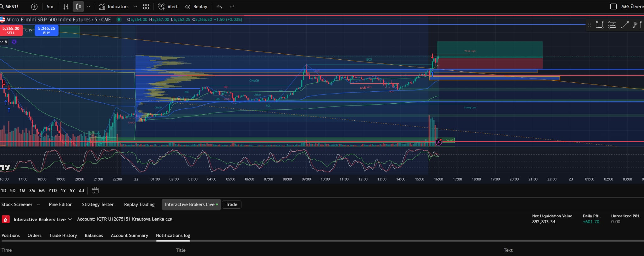Screen dimensions: 644x256
Task: Undo the last chart action
Action: pos(219,7)
